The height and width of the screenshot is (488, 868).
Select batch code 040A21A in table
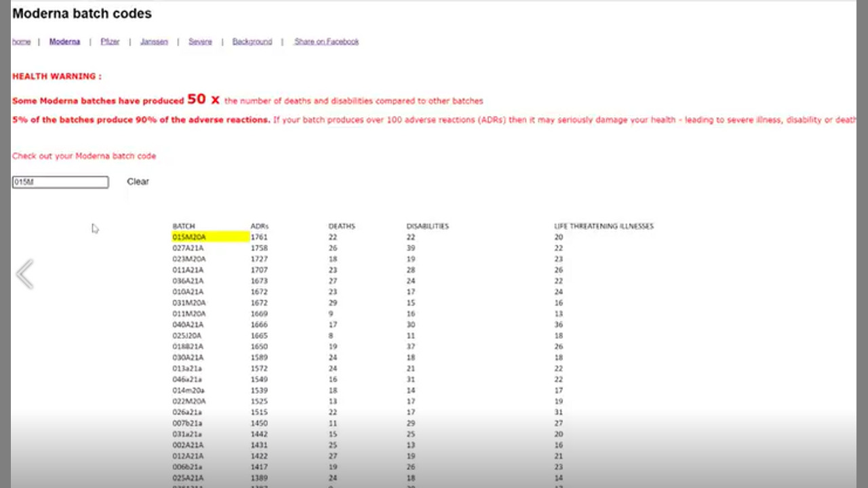point(188,325)
